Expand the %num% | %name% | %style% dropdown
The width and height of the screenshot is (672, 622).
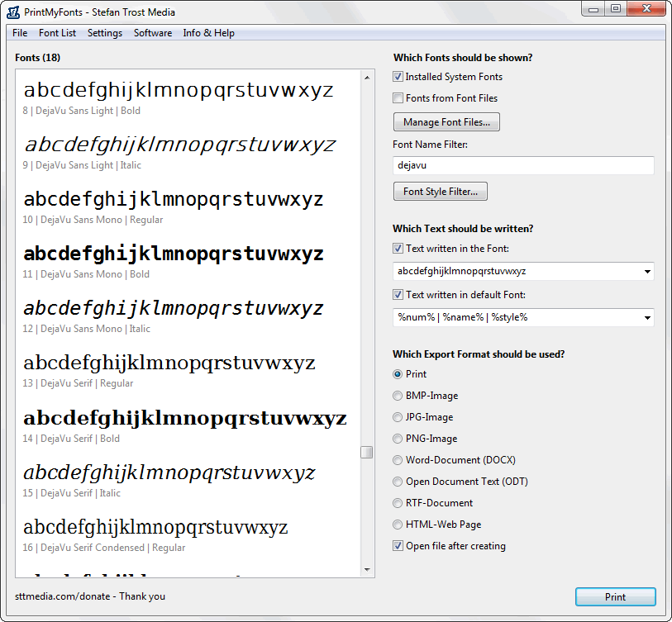[x=647, y=317]
